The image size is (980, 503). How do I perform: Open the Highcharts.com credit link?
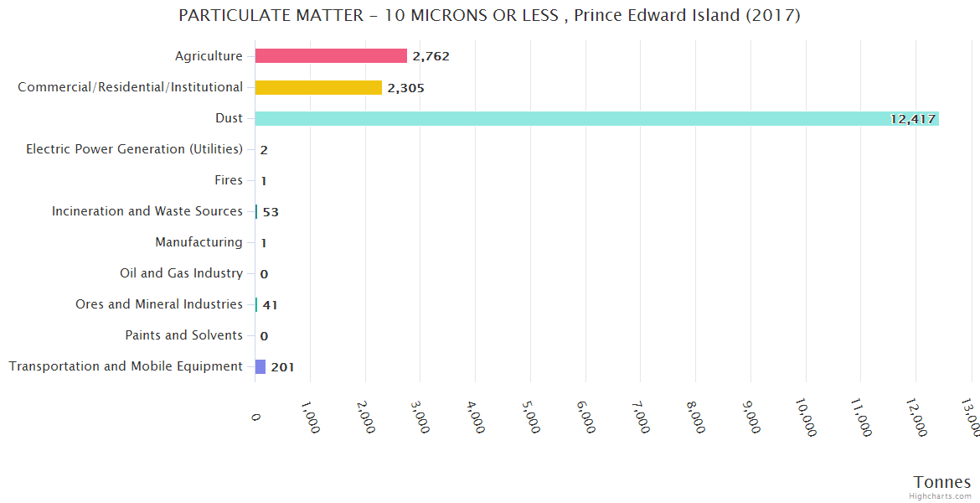tap(941, 496)
